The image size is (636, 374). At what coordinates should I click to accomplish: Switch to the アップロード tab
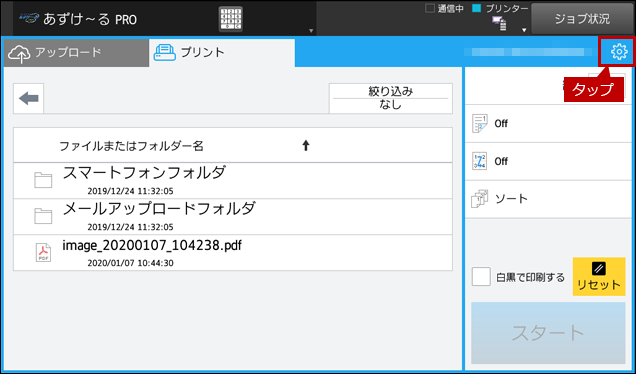point(76,53)
